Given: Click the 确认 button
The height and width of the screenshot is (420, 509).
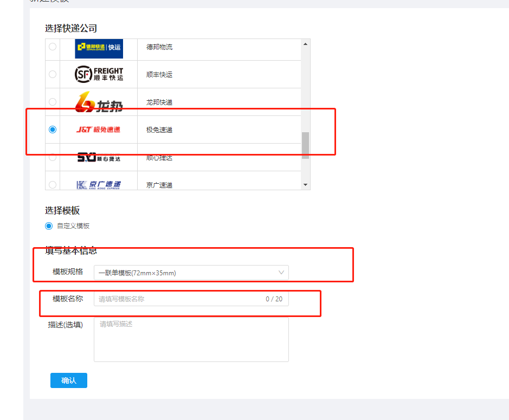Looking at the screenshot, I should click(x=69, y=380).
